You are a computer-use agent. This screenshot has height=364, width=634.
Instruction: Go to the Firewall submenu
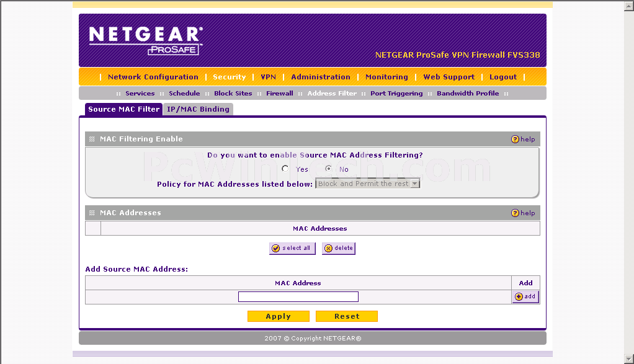coord(279,93)
